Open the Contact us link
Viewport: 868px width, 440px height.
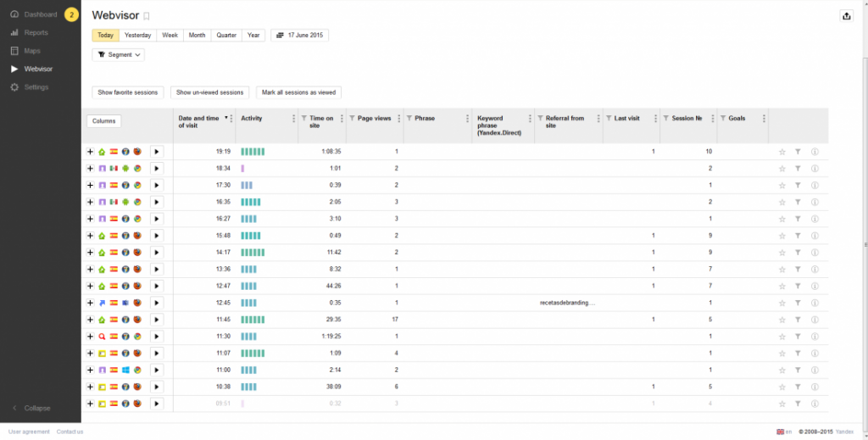pos(70,432)
